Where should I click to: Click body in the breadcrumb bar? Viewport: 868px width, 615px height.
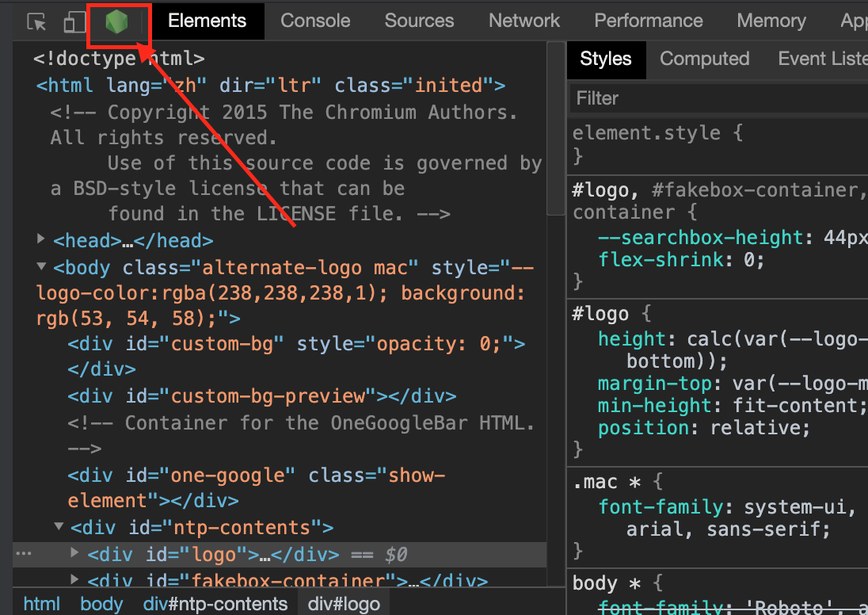101,604
